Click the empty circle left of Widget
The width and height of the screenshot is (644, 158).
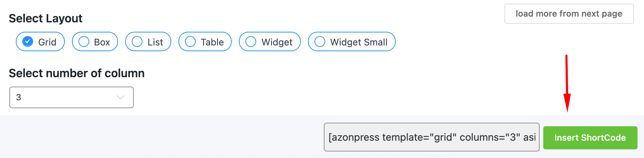click(251, 42)
